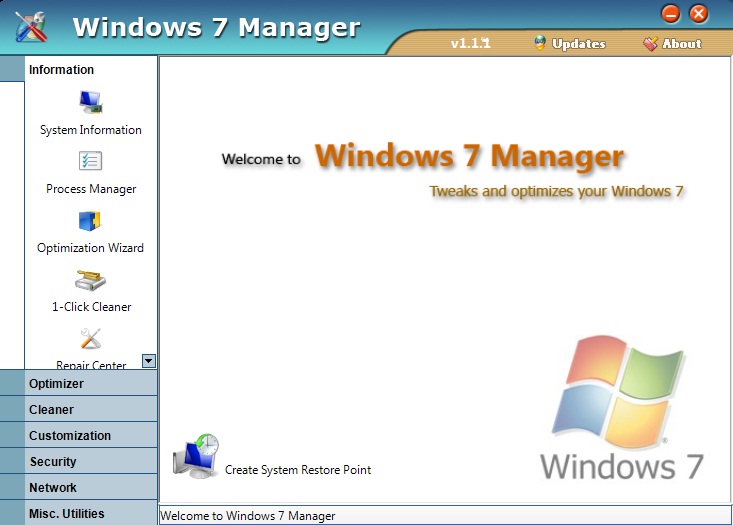The height and width of the screenshot is (525, 733).
Task: Click the Updates link text
Action: pyautogui.click(x=579, y=43)
